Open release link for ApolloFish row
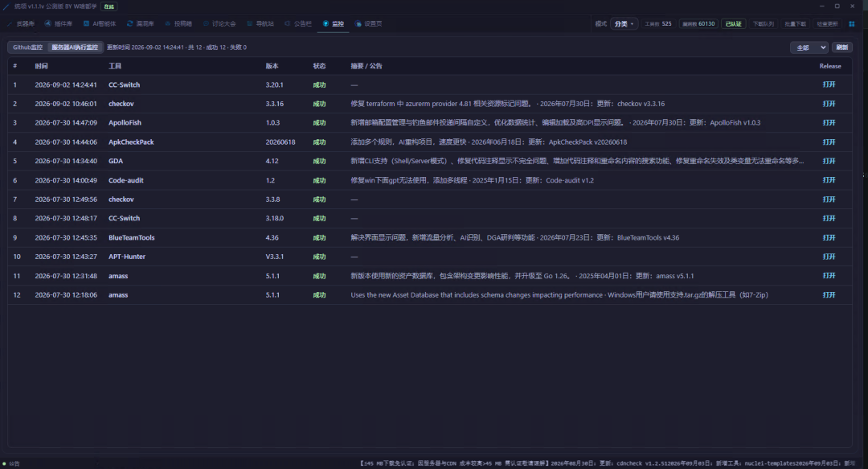Screen dimensions: 868x469 coord(829,122)
